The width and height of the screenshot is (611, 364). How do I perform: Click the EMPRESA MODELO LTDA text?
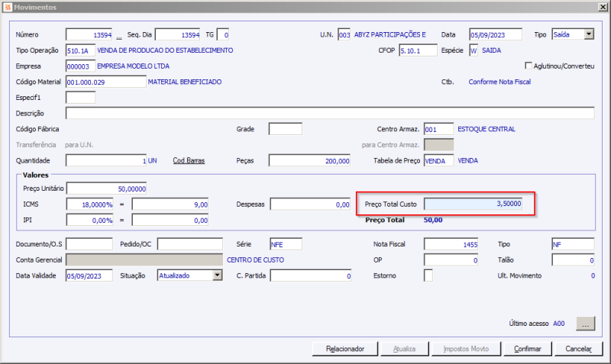tap(133, 66)
